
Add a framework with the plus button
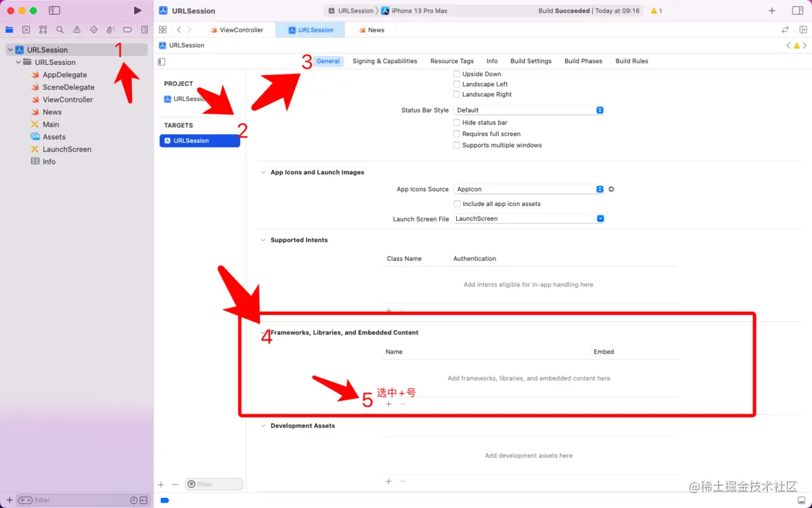tap(388, 404)
